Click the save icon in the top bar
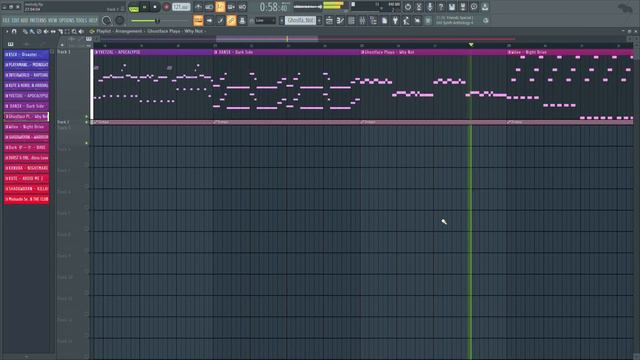The width and height of the screenshot is (640, 360). pyautogui.click(x=452, y=7)
